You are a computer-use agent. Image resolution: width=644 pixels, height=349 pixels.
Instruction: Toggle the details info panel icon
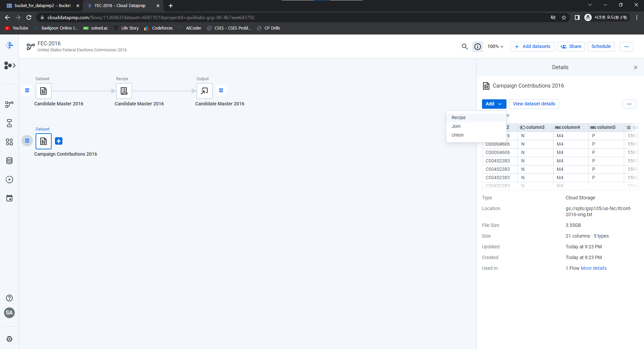(x=478, y=47)
